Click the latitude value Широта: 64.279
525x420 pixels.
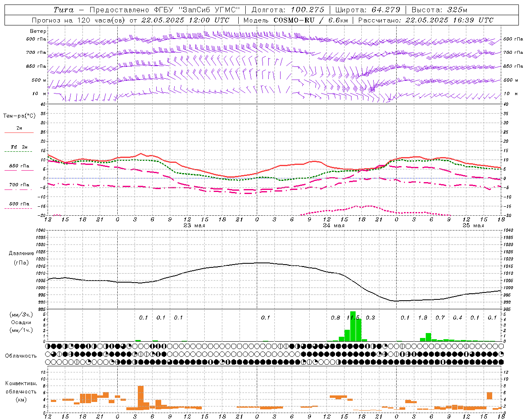[x=367, y=10]
